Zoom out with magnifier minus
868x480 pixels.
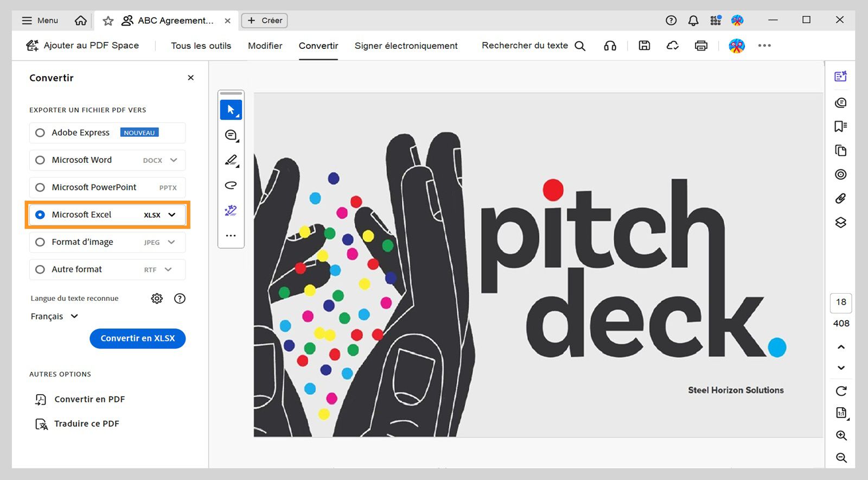[841, 458]
